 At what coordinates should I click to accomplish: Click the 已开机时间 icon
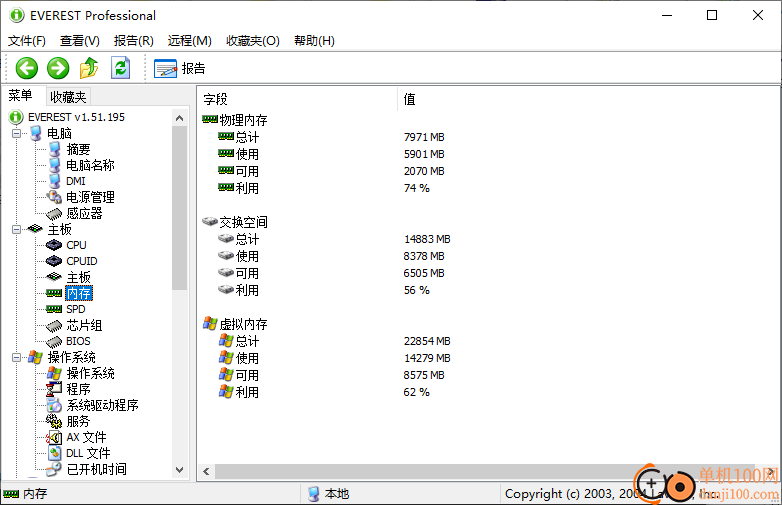pos(53,469)
